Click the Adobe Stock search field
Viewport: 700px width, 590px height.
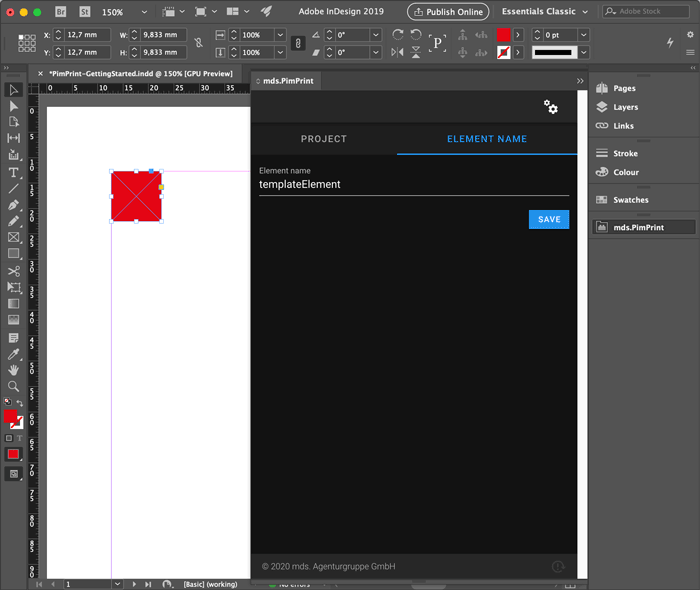(646, 12)
